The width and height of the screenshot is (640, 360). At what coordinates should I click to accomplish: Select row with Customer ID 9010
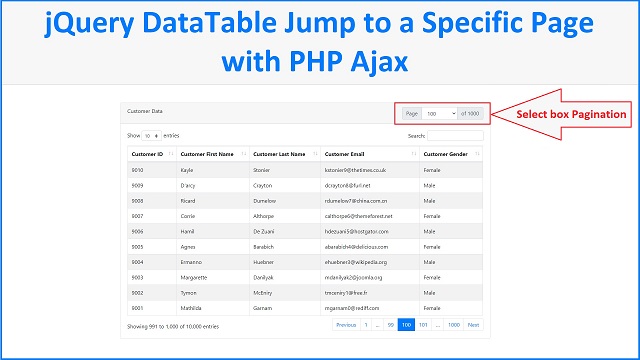305,170
